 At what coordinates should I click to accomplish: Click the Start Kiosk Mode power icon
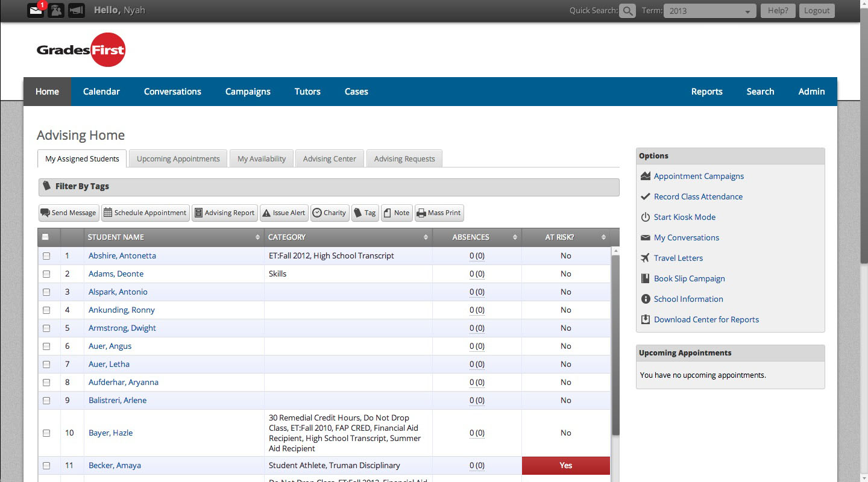point(645,217)
